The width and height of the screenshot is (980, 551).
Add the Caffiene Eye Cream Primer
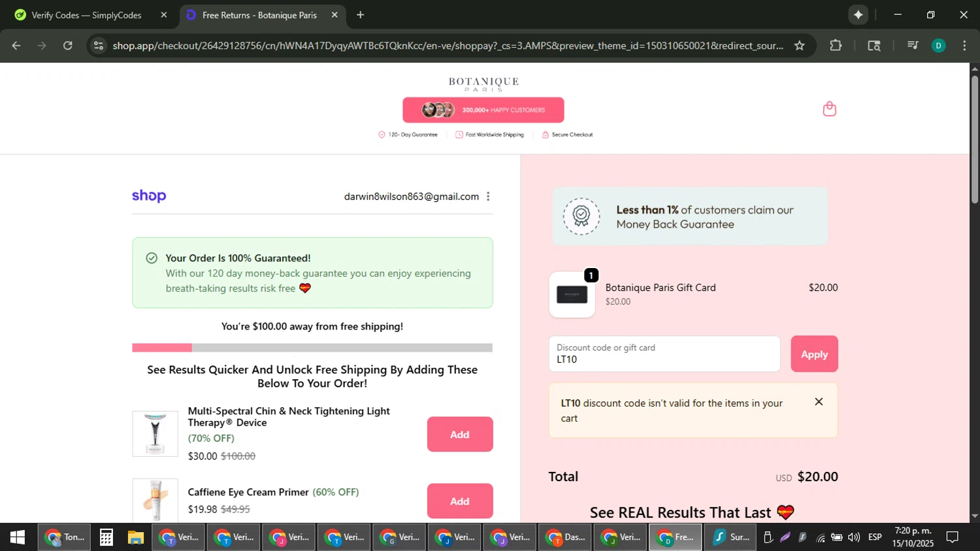coord(460,501)
